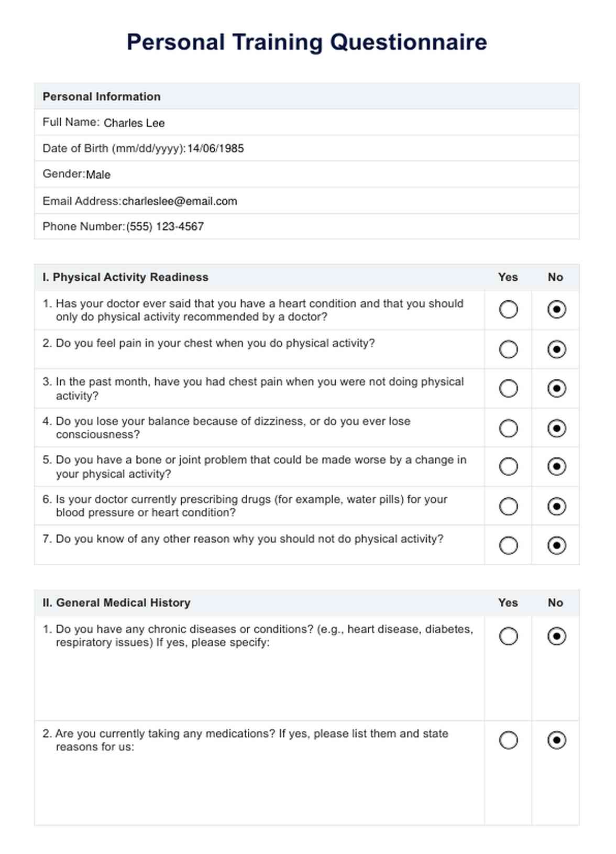Image resolution: width=616 pixels, height=854 pixels.
Task: Mark Yes for bone or joint problem
Action: pos(508,466)
